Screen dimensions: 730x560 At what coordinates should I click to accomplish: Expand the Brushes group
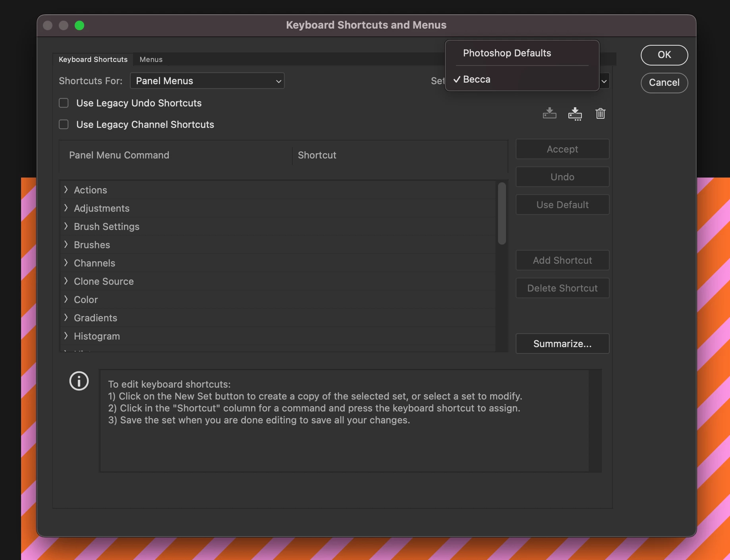66,245
